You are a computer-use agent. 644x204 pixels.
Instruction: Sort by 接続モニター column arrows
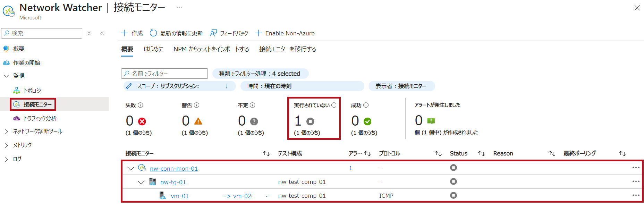point(266,154)
